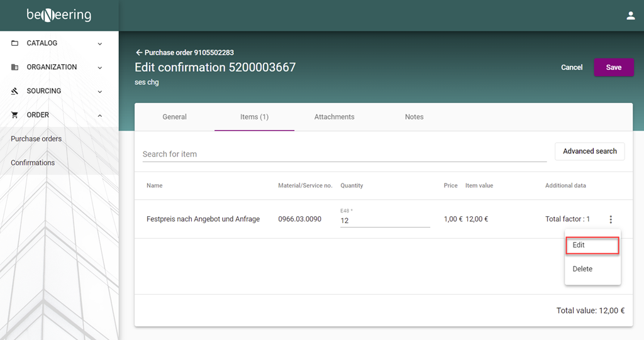
Task: Expand the Organization menu chevron
Action: (100, 67)
